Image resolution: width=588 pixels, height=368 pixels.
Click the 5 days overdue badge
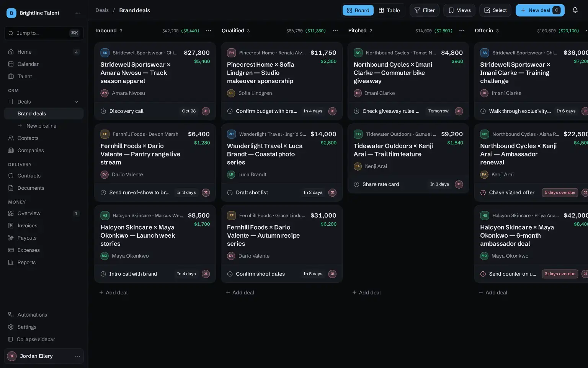point(560,192)
